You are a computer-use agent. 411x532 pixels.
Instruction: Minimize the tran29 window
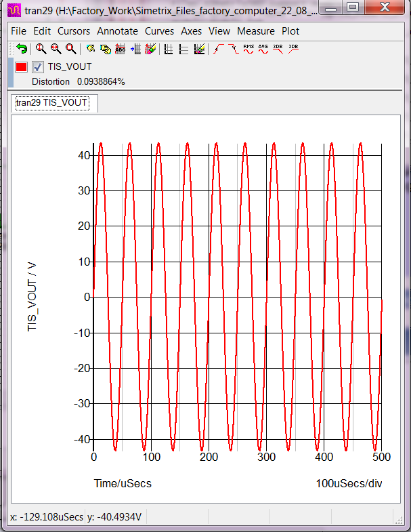click(x=330, y=7)
